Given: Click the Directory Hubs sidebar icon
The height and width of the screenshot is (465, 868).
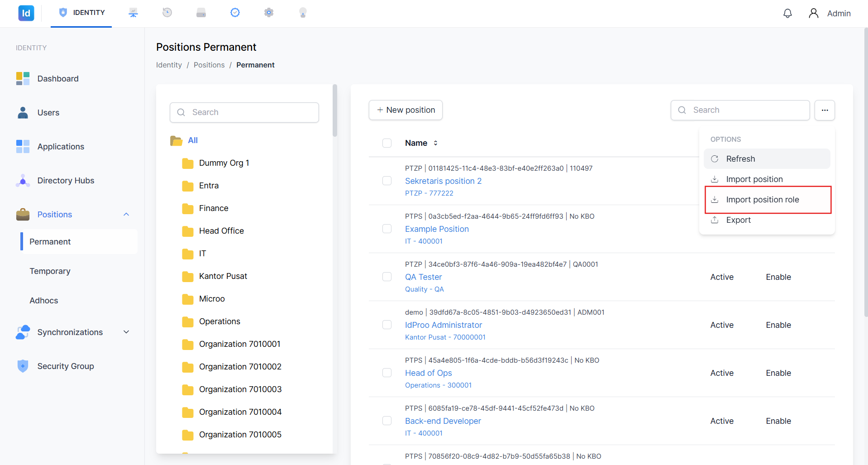Looking at the screenshot, I should (23, 181).
